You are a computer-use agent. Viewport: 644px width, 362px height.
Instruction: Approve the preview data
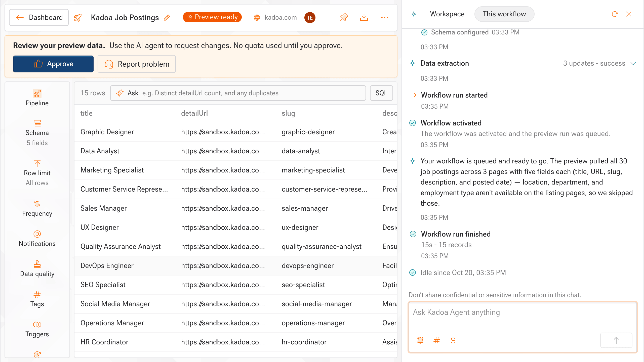click(53, 64)
